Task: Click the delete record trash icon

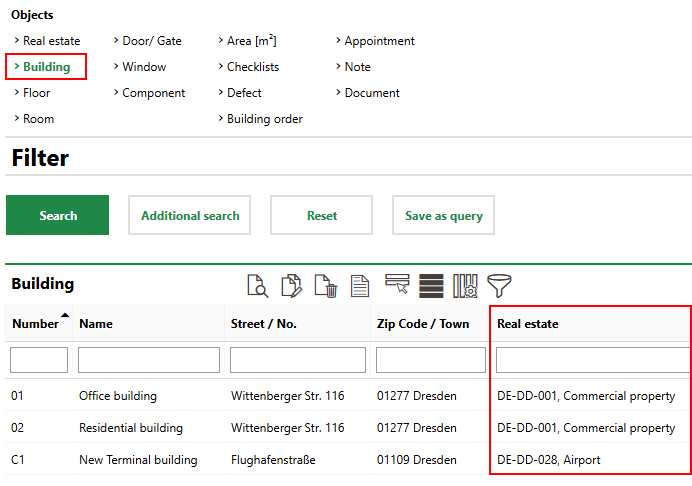Action: click(326, 285)
